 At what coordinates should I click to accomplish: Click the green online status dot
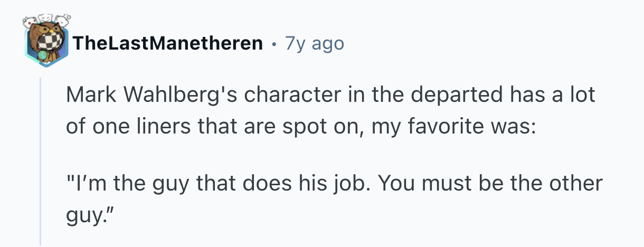point(42,54)
